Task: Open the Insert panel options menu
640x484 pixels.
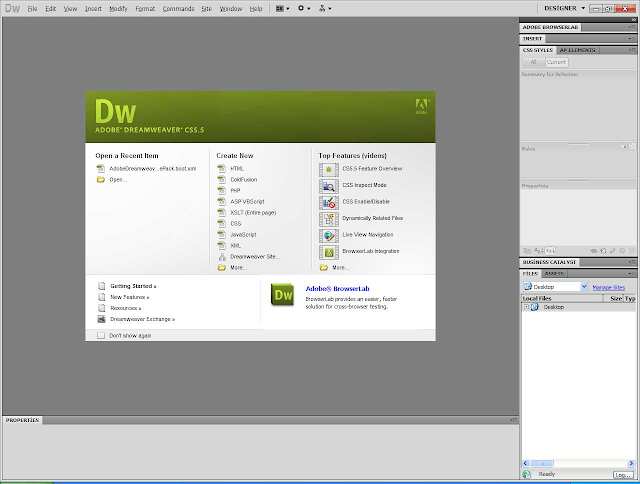Action: coord(630,39)
